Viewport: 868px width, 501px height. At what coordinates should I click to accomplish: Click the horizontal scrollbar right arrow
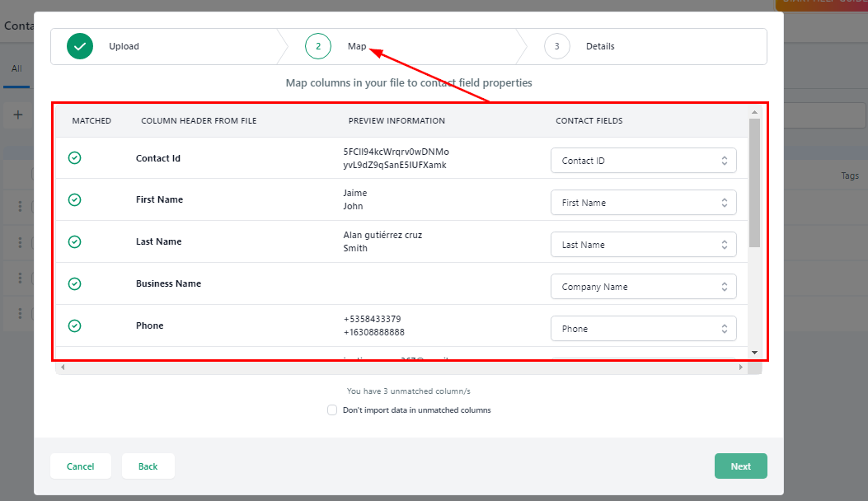[740, 368]
